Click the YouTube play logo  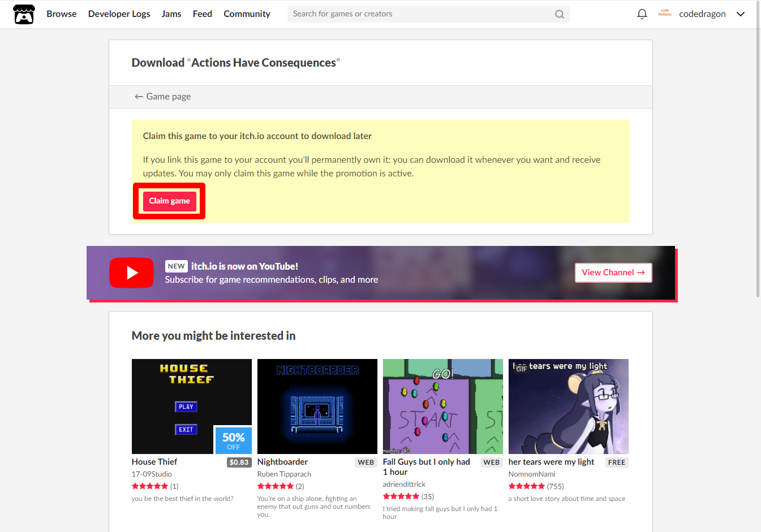[x=131, y=273]
